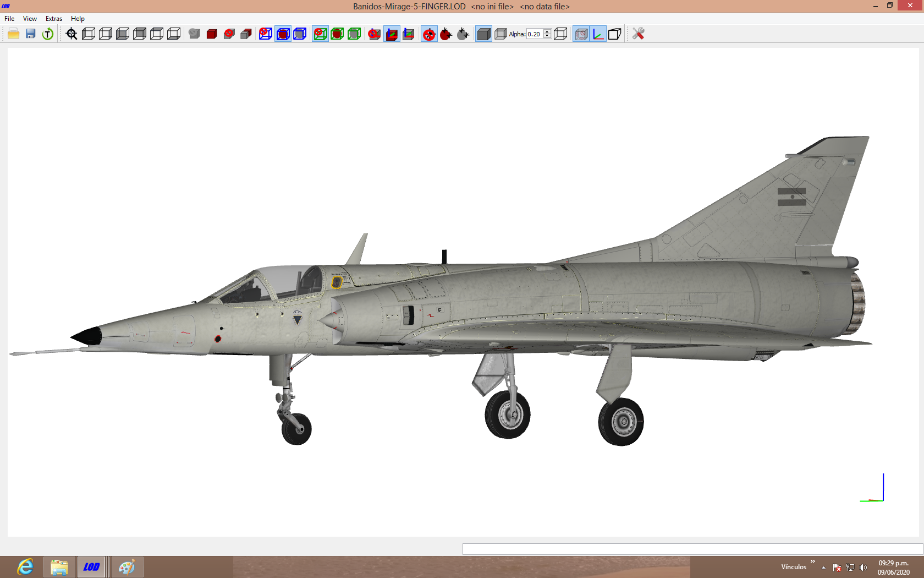The width and height of the screenshot is (924, 578).
Task: Open a LOD file with the folder icon
Action: coord(14,34)
